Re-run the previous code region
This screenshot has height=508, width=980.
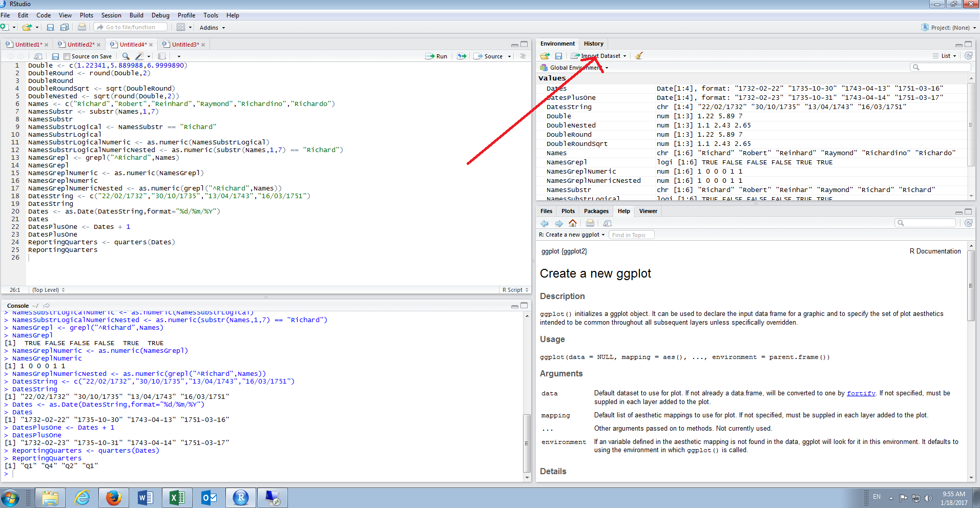click(462, 56)
